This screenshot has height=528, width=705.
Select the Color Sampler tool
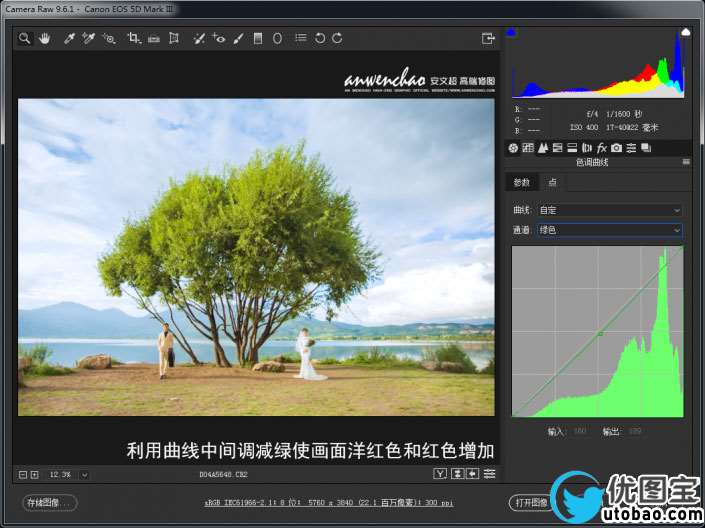coord(89,39)
